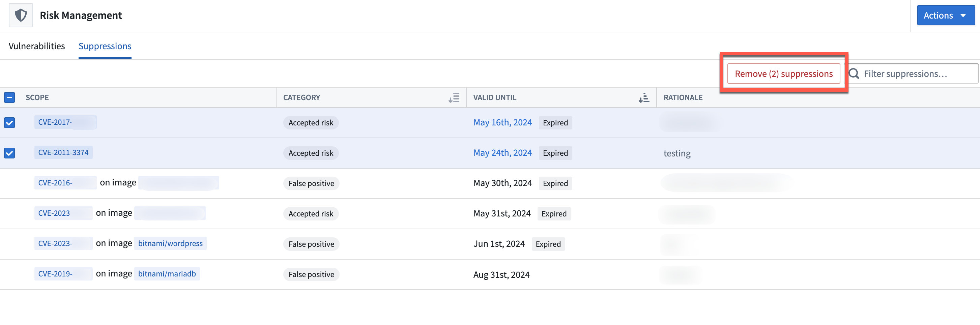Click the May 31st, 2024 date cell
Screen dimensions: 980x325
click(x=502, y=214)
